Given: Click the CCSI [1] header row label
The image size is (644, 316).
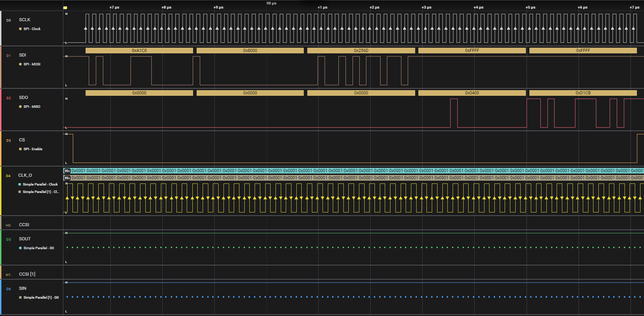Looking at the screenshot, I should click(27, 274).
